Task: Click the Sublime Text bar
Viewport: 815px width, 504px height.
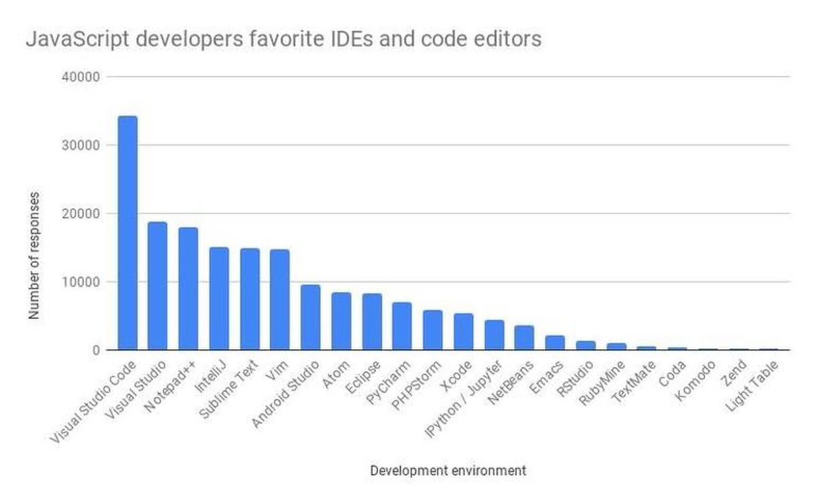Action: (x=250, y=299)
